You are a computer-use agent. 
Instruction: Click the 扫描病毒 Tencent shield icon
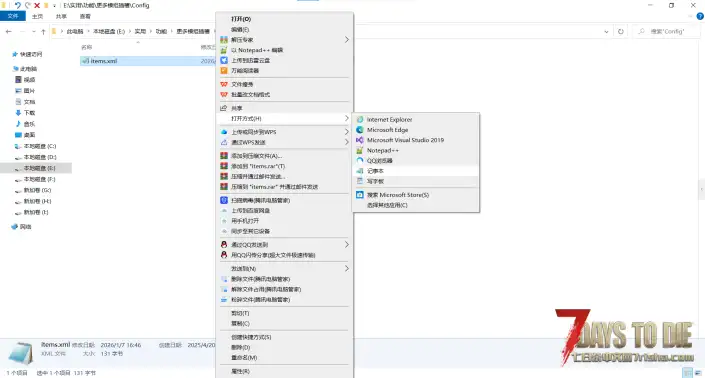point(224,200)
